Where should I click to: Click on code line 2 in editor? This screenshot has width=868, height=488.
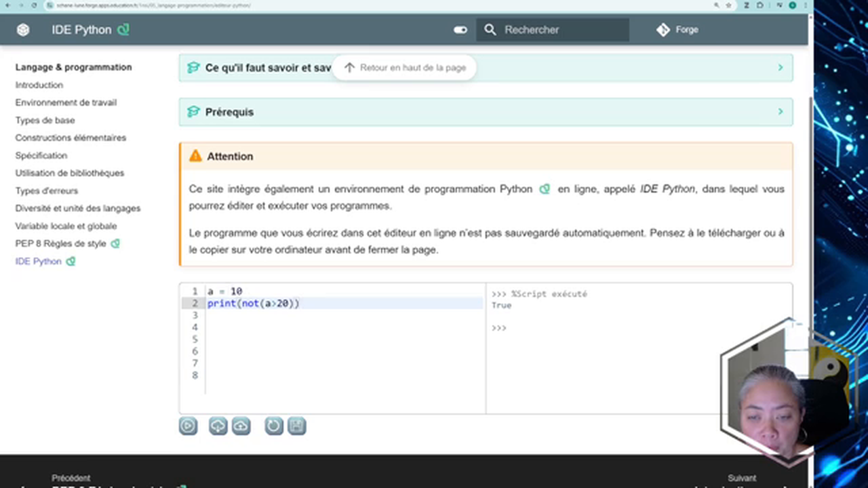click(x=305, y=304)
